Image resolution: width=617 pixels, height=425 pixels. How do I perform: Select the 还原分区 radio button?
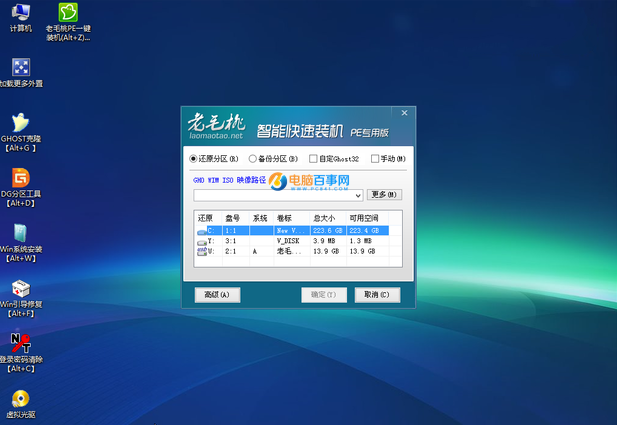(194, 159)
